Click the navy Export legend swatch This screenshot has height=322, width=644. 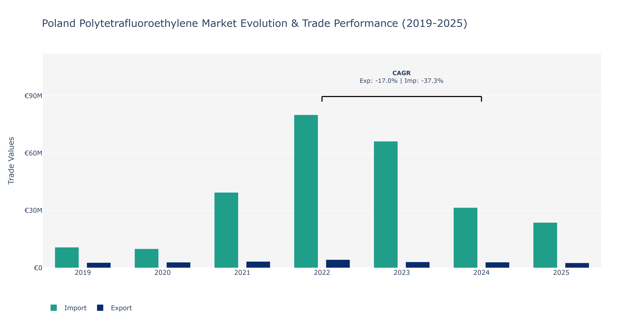[x=100, y=308]
